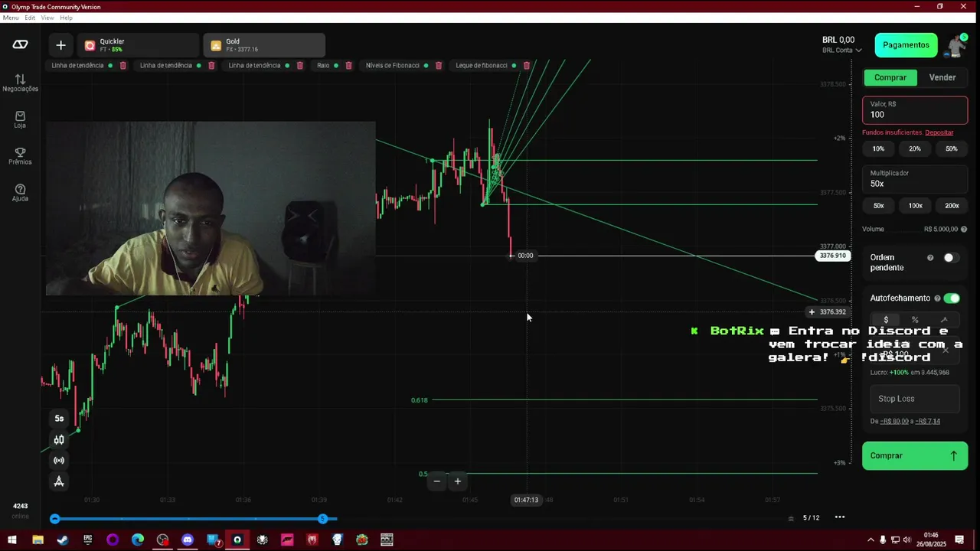Delete the first Linha de tendência
This screenshot has width=980, height=551.
pos(122,66)
